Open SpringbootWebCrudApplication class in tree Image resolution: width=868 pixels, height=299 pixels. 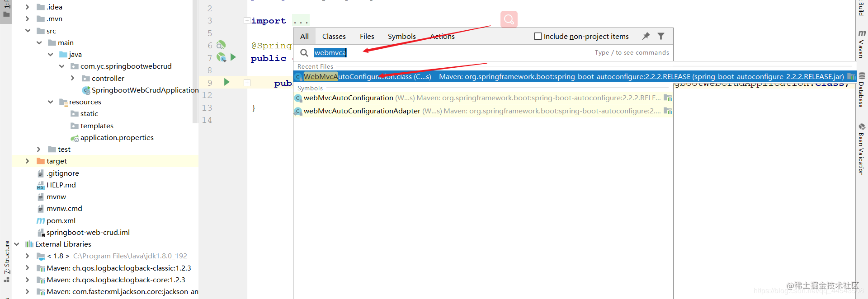[145, 90]
